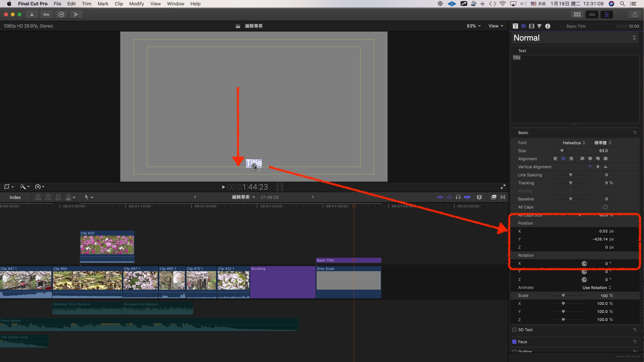Click the import media arrow icon
Viewport: 644px width, 362px height.
[x=32, y=14]
